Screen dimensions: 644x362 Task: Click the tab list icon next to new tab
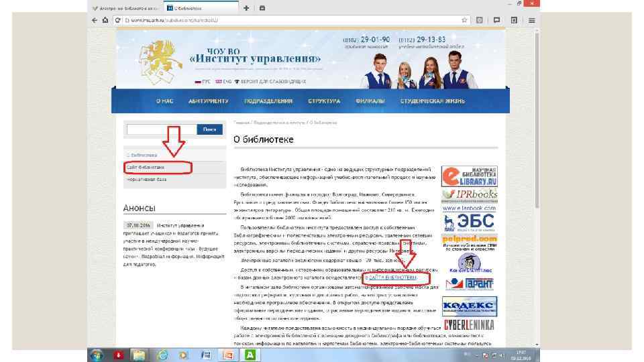pyautogui.click(x=262, y=8)
